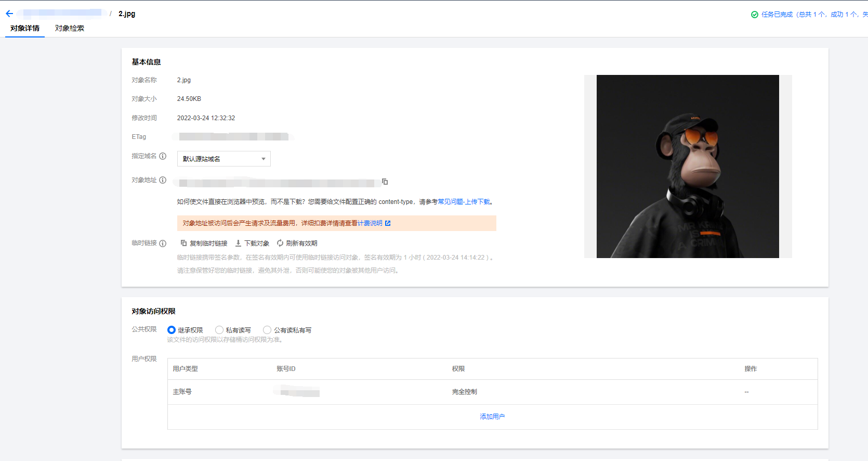
Task: Open the 常见问题-上传下载 link
Action: [464, 202]
